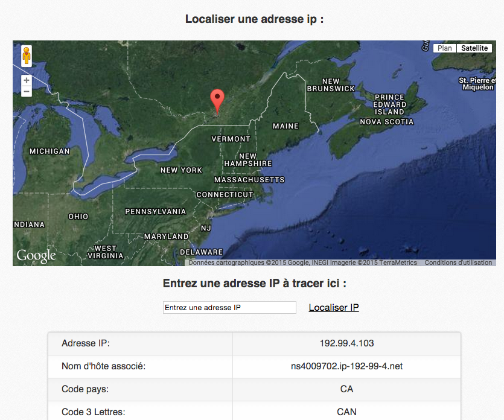The width and height of the screenshot is (504, 420).
Task: Click the MASSACHUSETTS map label
Action: [x=249, y=179]
